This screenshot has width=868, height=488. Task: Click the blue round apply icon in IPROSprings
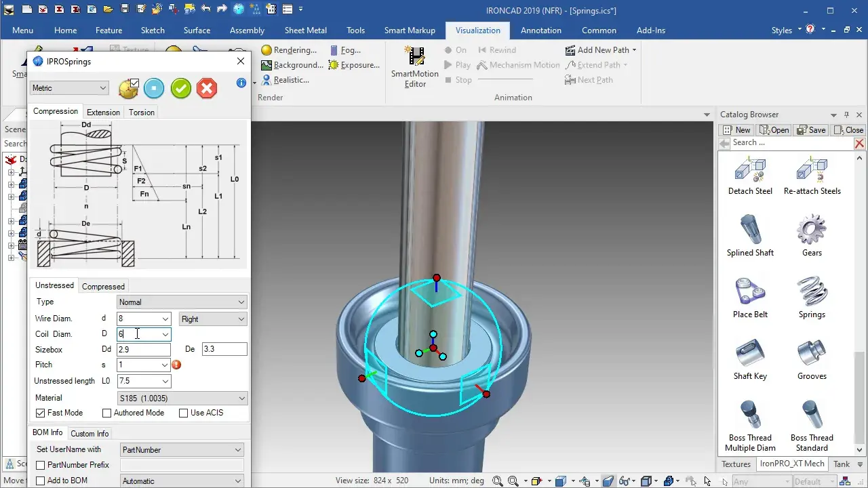tap(154, 88)
